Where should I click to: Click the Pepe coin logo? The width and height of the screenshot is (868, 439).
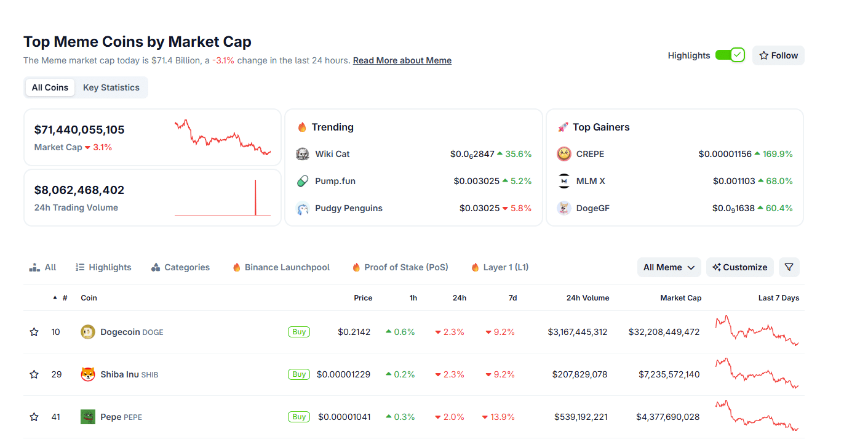[87, 416]
